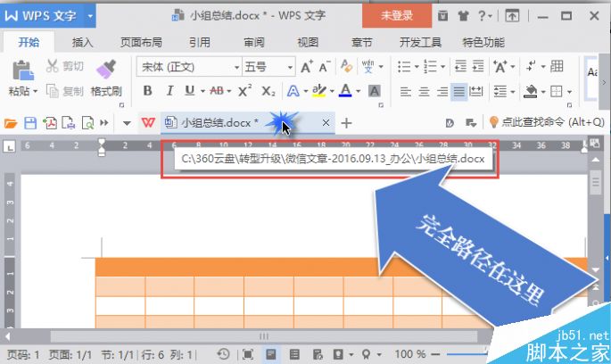Increase font size with A+ icon
This screenshot has height=364, width=611.
point(307,67)
